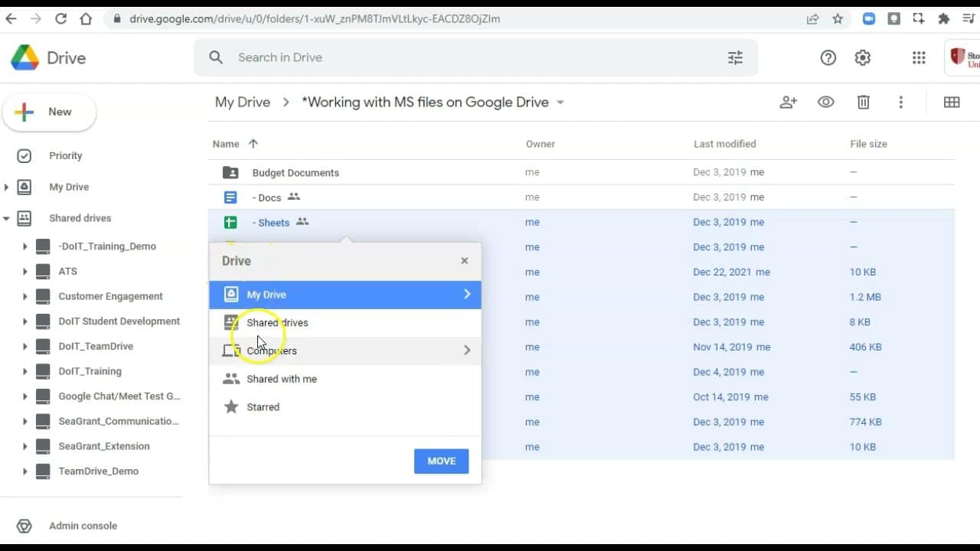Open Customer Engagement shared drive
This screenshot has width=980, height=551.
tap(110, 296)
